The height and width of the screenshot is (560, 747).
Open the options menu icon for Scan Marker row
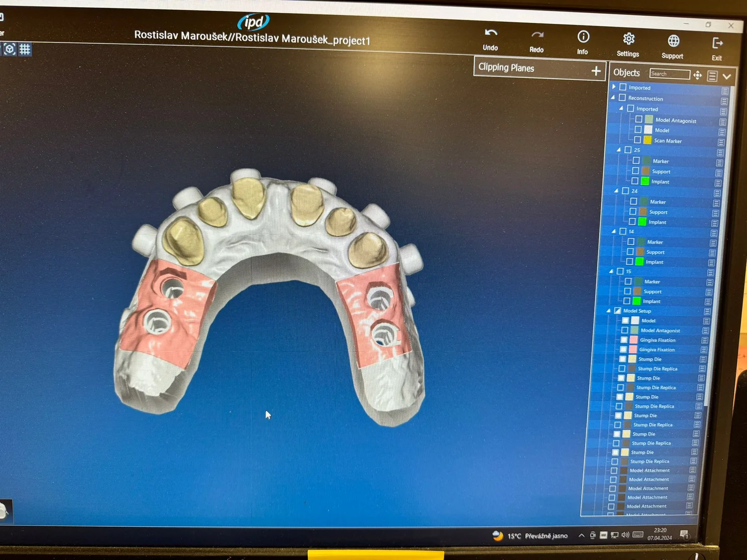click(x=721, y=142)
